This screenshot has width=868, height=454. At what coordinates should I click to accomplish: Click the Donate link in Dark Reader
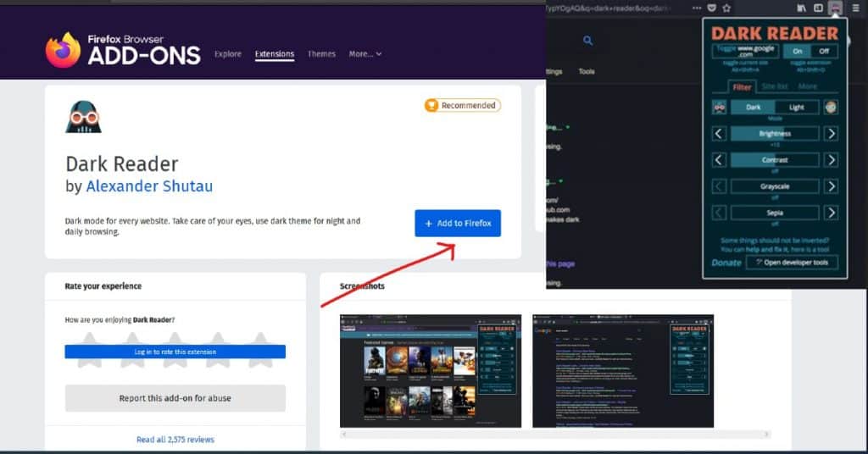click(x=726, y=263)
